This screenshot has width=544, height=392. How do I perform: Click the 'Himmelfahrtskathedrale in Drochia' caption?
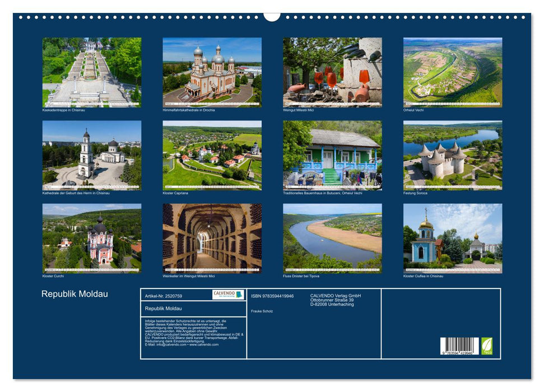point(189,110)
